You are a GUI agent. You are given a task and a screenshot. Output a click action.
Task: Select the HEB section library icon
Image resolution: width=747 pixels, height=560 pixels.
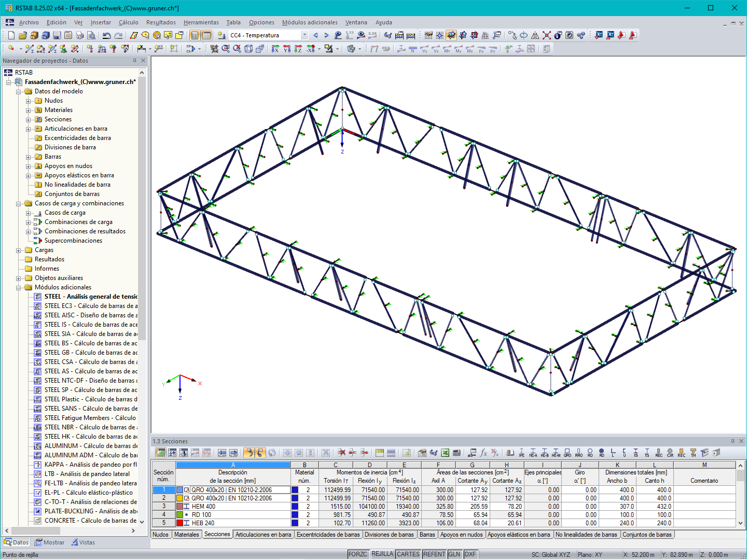(545, 453)
